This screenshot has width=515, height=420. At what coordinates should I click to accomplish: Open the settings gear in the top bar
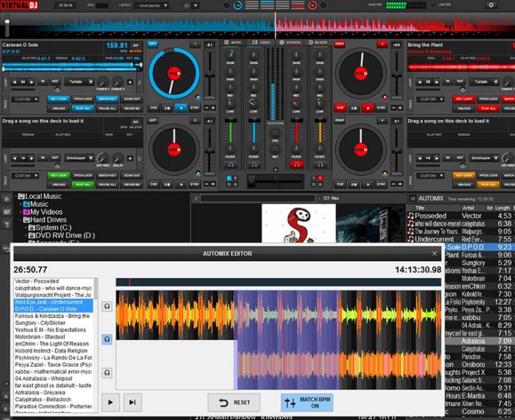tap(491, 6)
